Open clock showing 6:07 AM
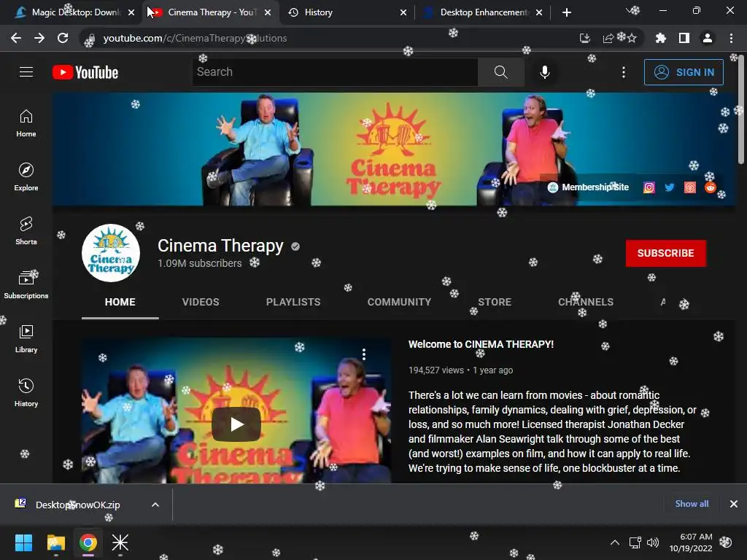The height and width of the screenshot is (560, 747). coord(691,542)
